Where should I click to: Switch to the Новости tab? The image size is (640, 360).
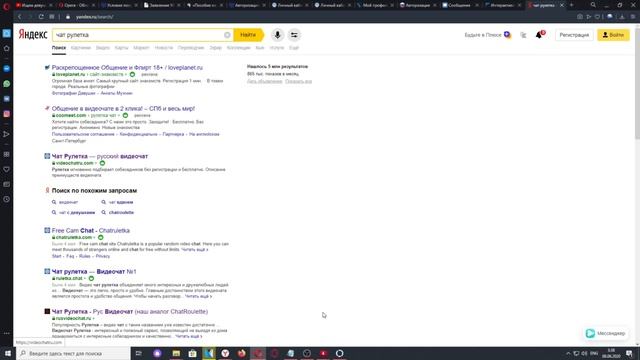click(x=164, y=48)
